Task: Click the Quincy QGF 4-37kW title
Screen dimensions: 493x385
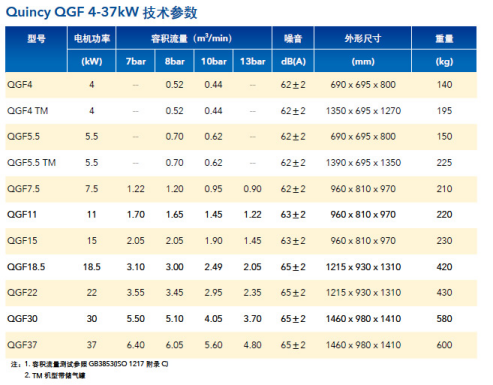Action: tap(102, 12)
